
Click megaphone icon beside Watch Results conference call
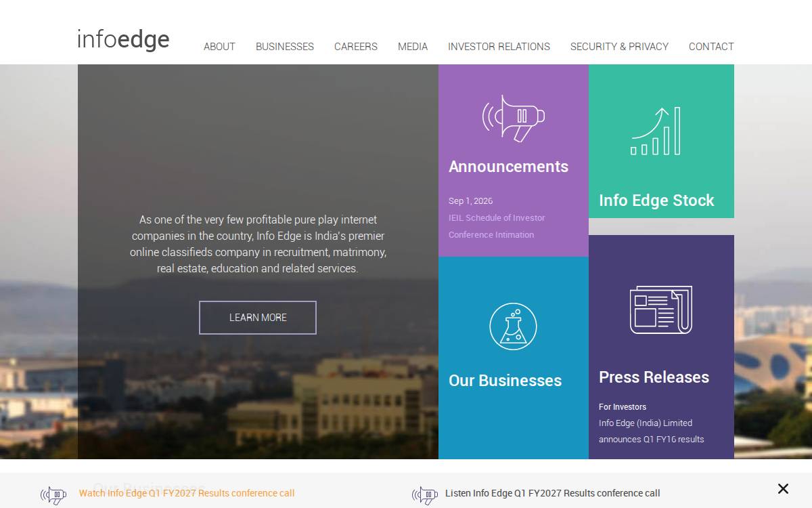[53, 495]
